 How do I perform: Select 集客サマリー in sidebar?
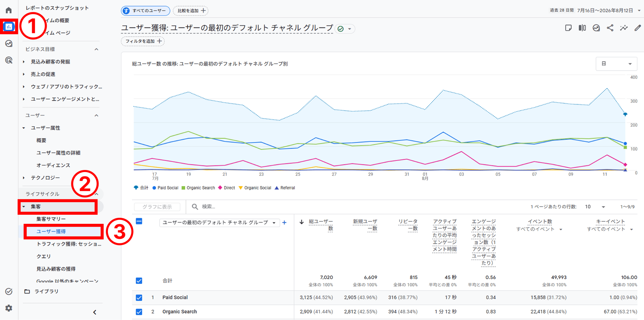coord(51,219)
